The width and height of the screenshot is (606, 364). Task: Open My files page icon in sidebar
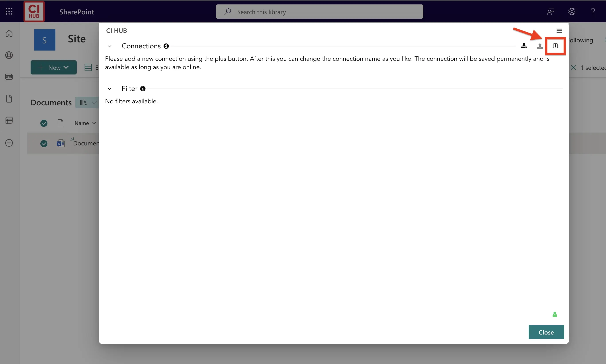[9, 99]
